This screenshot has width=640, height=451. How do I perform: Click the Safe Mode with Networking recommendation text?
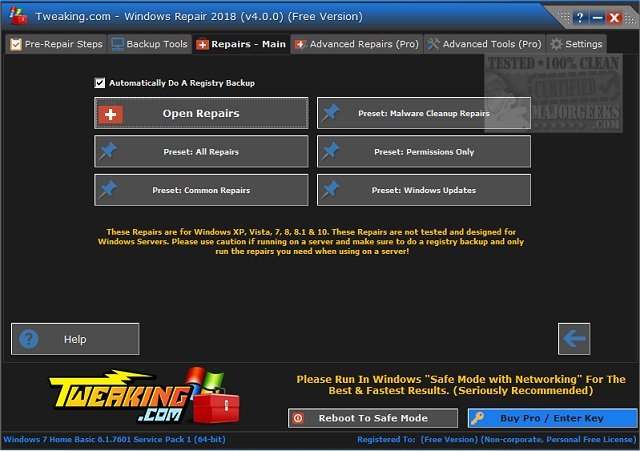[x=461, y=385]
